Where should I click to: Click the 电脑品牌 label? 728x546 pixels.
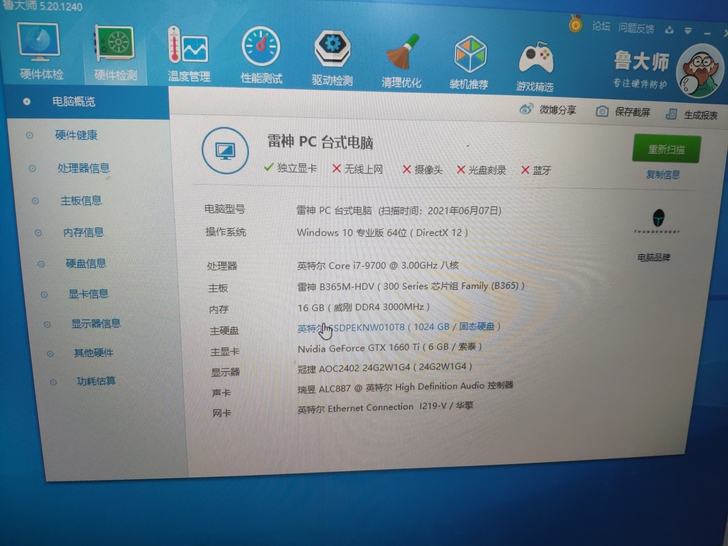pyautogui.click(x=654, y=258)
